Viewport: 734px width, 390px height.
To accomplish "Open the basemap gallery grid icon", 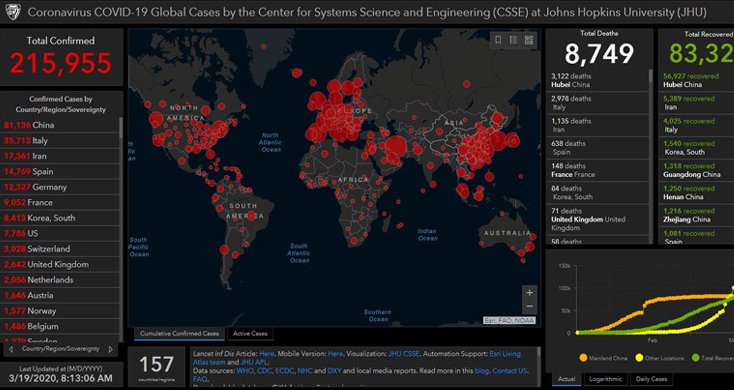I will pos(529,40).
